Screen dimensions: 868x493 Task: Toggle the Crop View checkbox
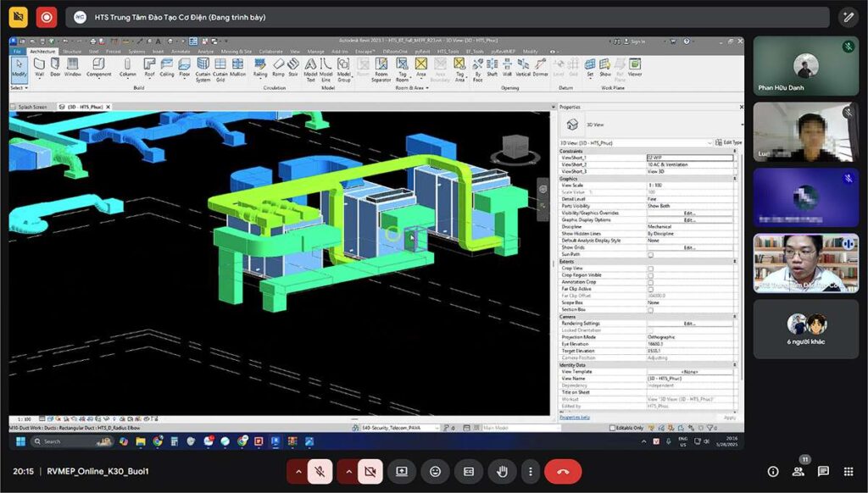tap(650, 269)
